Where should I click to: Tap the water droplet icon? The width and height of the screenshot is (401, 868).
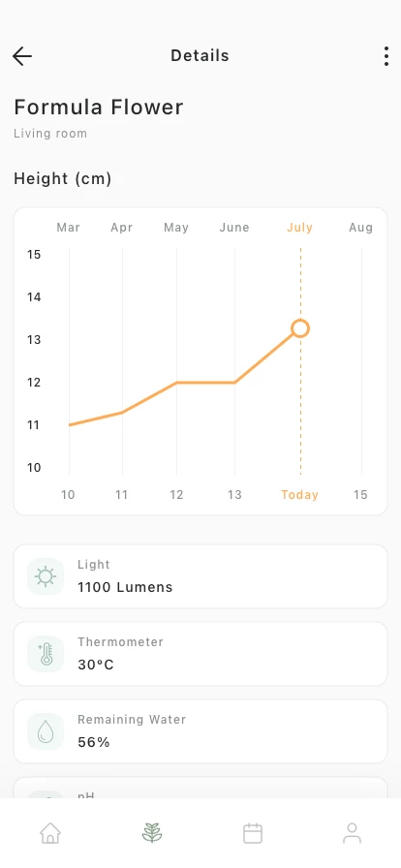[x=46, y=731]
